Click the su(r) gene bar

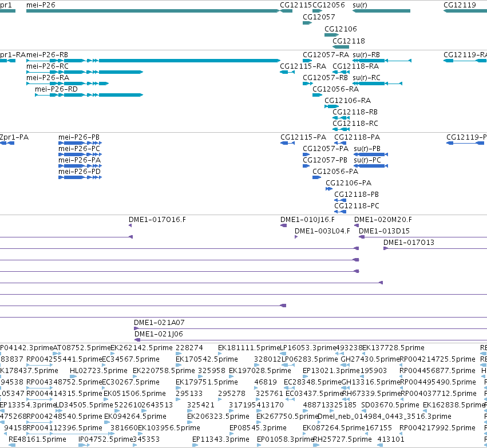point(381,11)
